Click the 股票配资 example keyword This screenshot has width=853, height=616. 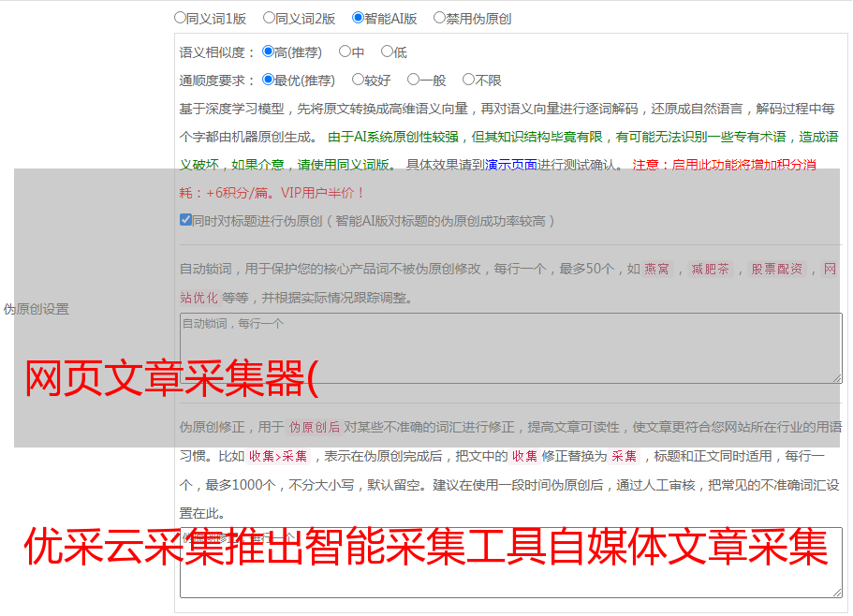tap(777, 269)
